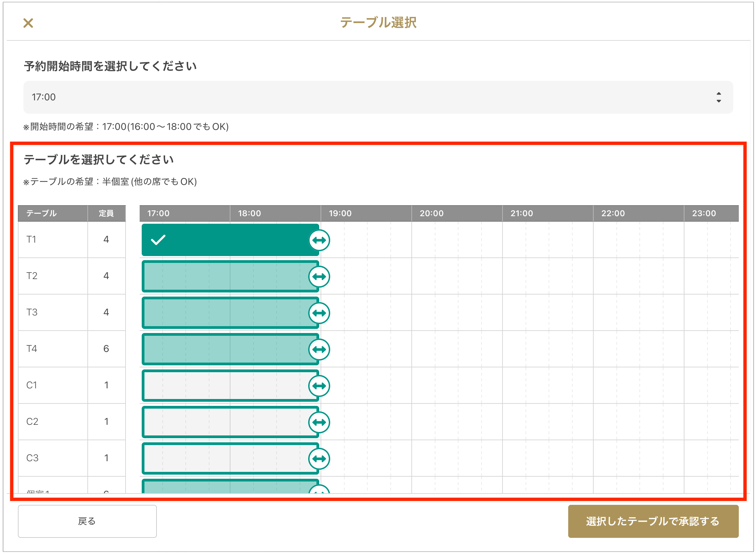Click the T3 row resize arrow handle
The image size is (756, 554).
(319, 313)
